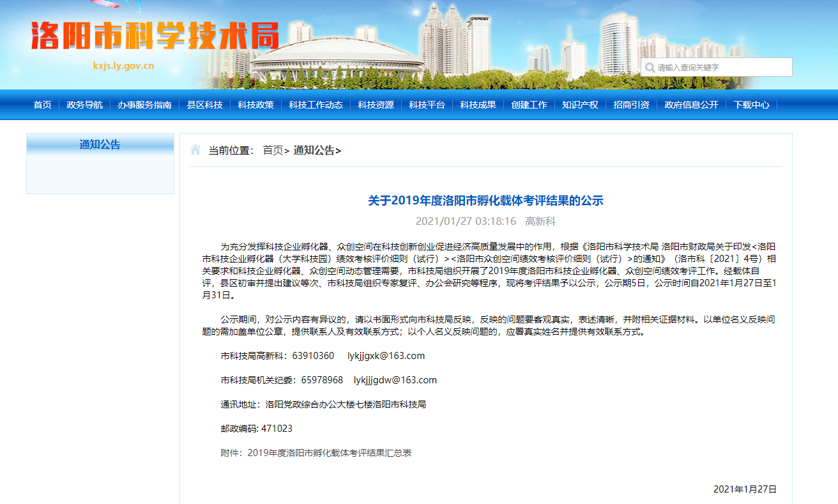Click the closing date 2021年1月27日
Image resolution: width=838 pixels, height=504 pixels.
tap(745, 489)
